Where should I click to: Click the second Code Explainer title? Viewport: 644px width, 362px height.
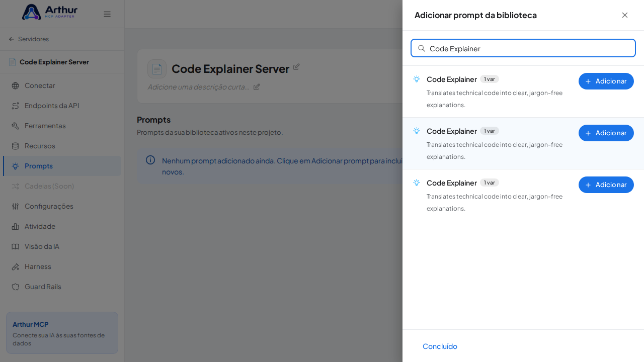tap(452, 131)
